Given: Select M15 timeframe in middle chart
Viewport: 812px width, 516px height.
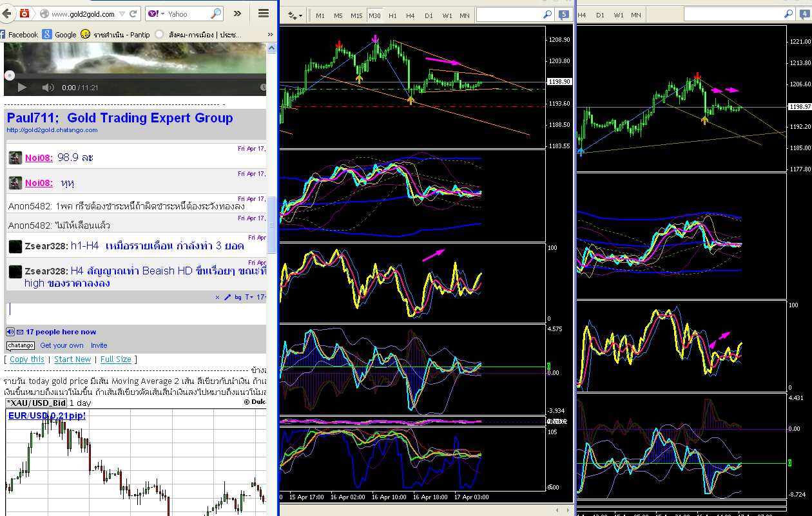Looking at the screenshot, I should click(356, 15).
